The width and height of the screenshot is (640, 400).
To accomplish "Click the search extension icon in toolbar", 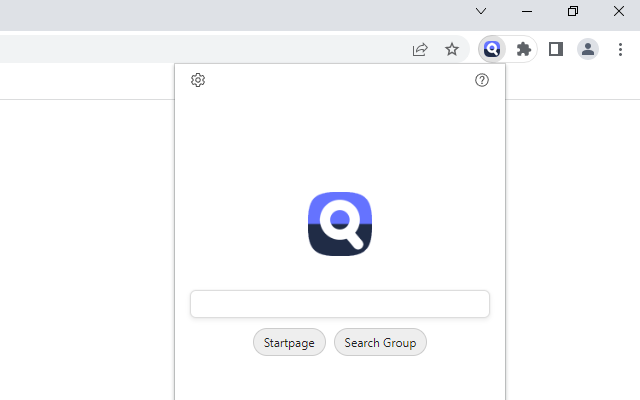I will (x=492, y=49).
